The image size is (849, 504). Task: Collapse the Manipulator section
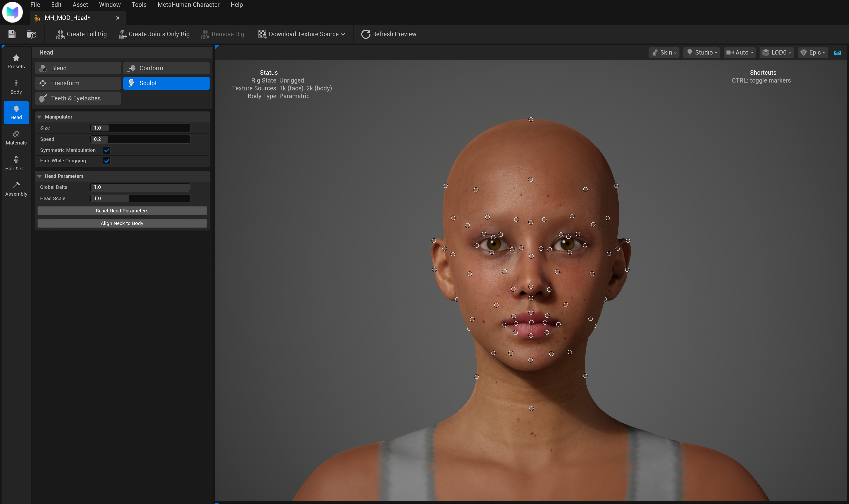point(40,117)
